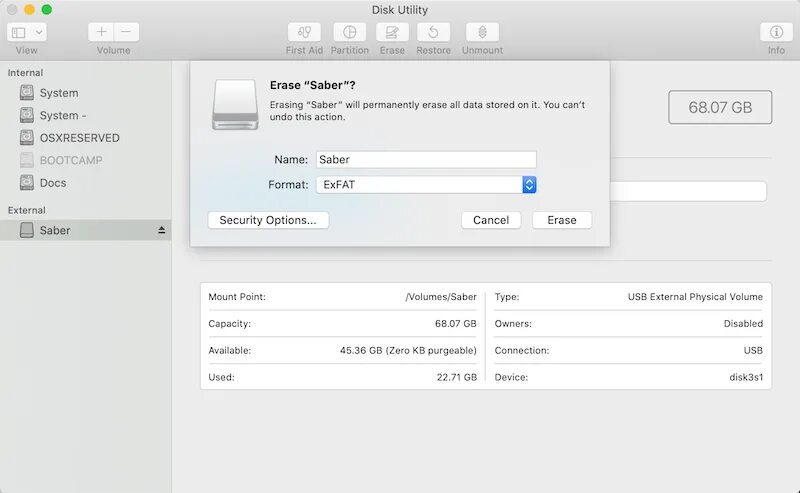The width and height of the screenshot is (800, 493).
Task: Click the Restore toolbar icon
Action: (433, 32)
